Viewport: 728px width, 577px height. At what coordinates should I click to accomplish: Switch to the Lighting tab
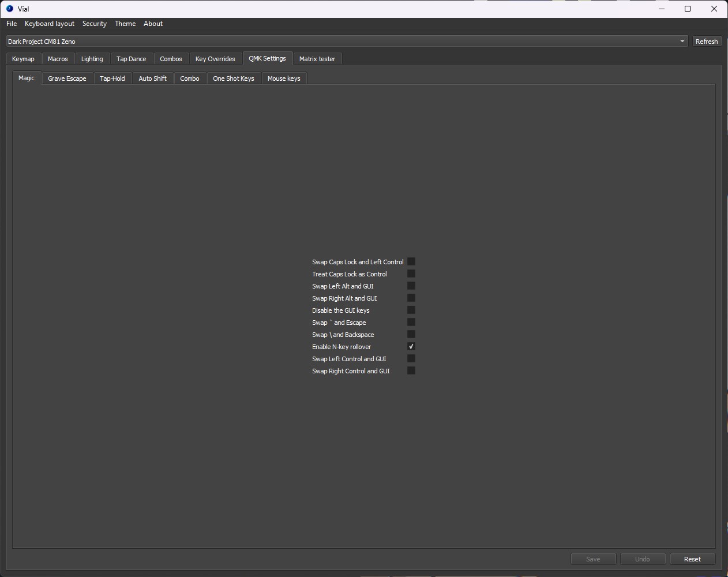[92, 59]
